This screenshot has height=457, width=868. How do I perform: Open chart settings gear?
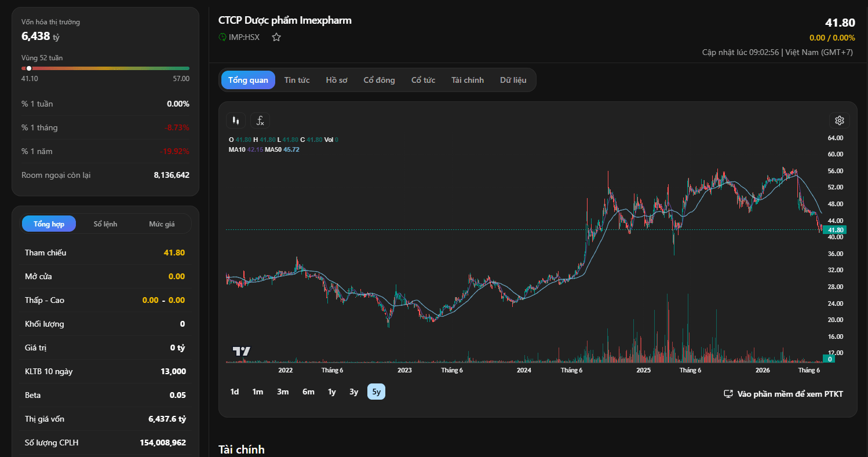coord(839,120)
